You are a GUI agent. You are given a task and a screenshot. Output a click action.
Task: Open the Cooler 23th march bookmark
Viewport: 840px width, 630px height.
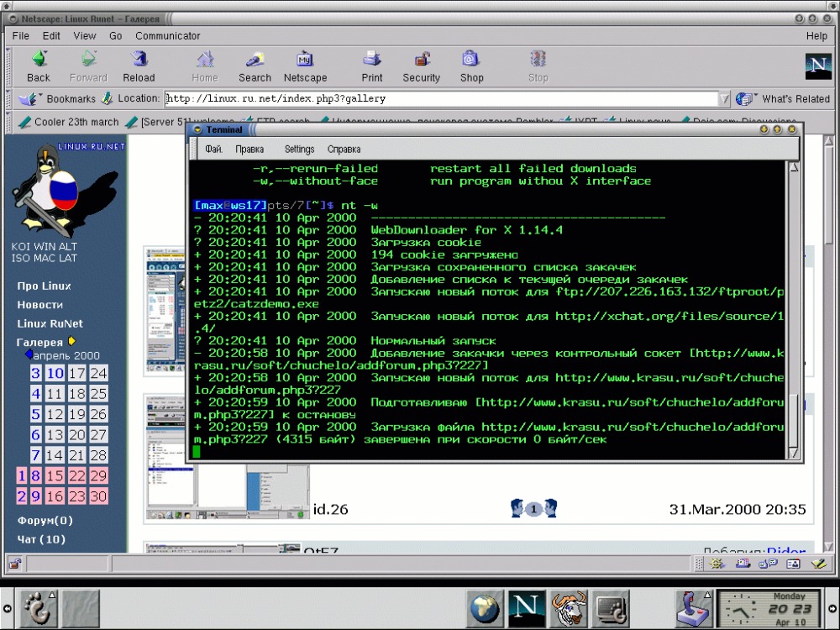68,122
